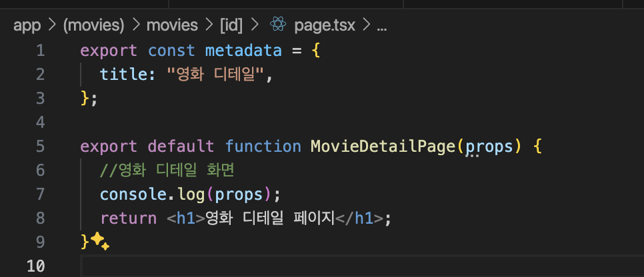Click the opening 'h1' tag on line 8
644x277 pixels.
coord(187,218)
